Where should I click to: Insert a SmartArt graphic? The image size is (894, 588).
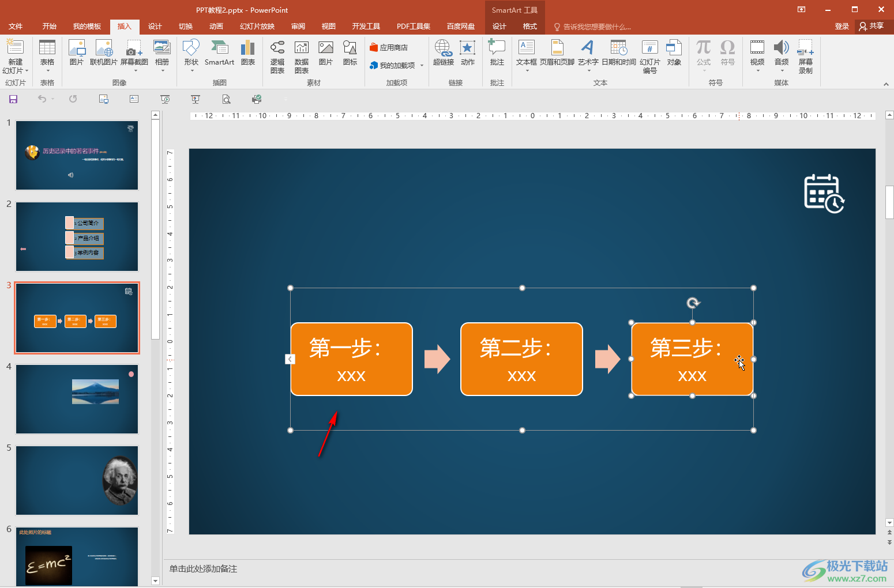tap(219, 53)
